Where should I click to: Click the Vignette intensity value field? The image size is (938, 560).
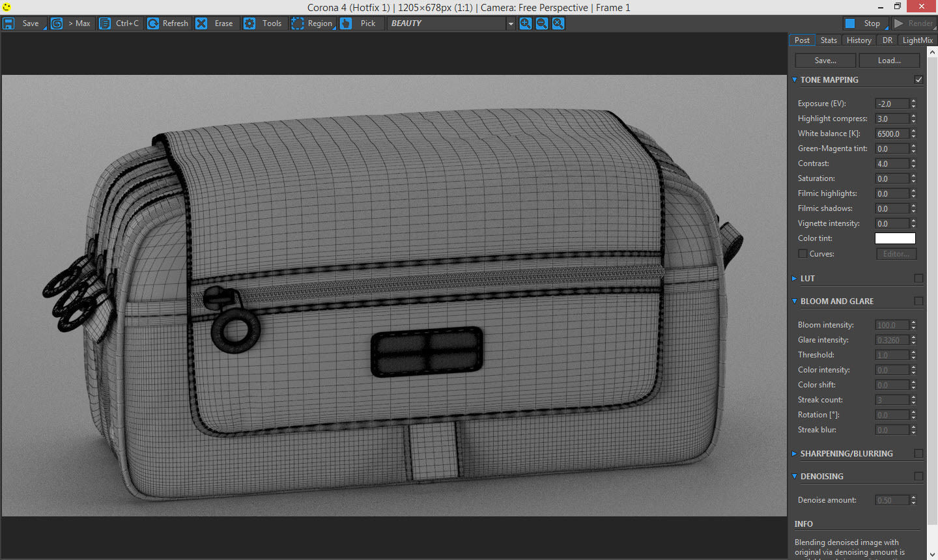(x=892, y=223)
